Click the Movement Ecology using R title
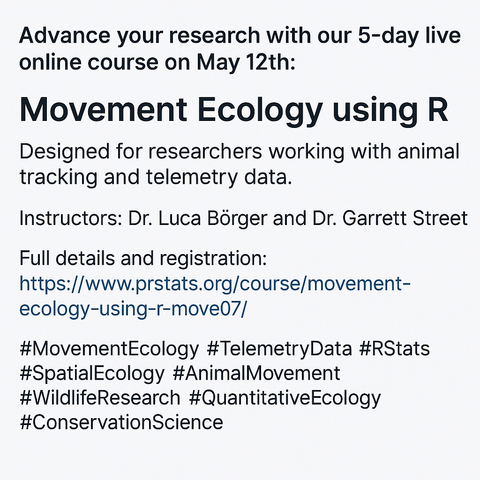The width and height of the screenshot is (480, 480). point(234,111)
